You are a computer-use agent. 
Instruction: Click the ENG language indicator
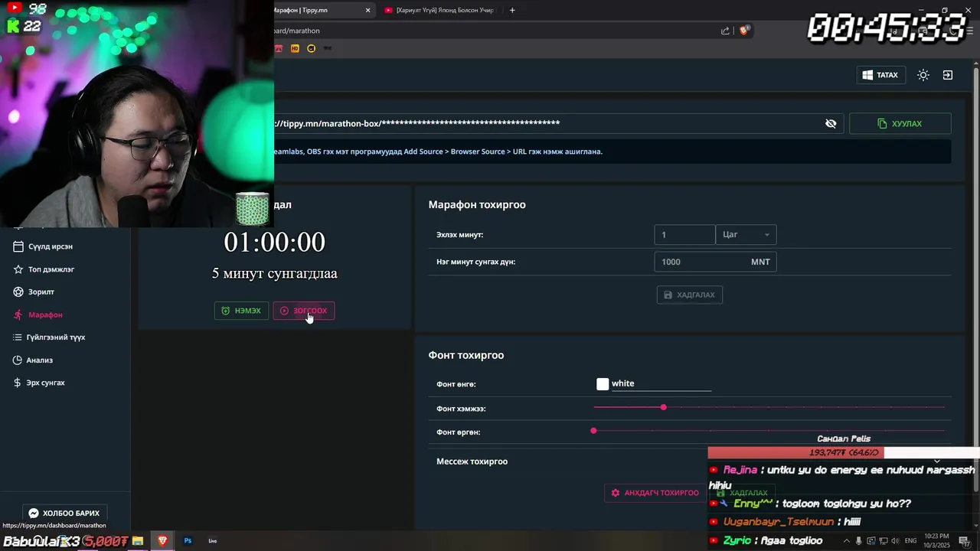911,541
